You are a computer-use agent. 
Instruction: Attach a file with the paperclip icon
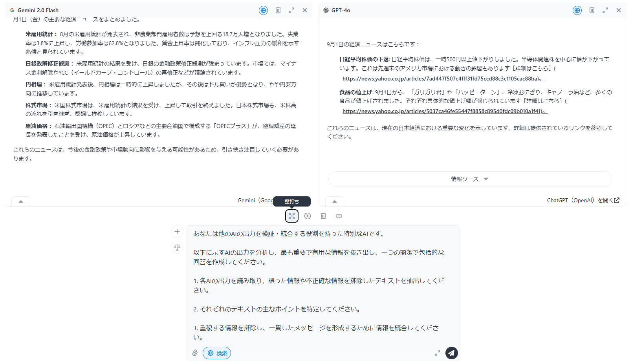(x=195, y=353)
